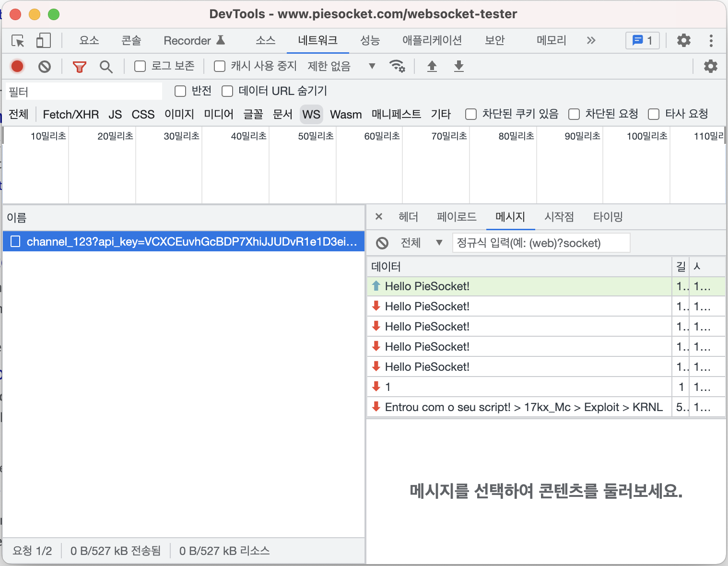Filter requests by 기타
728x566 pixels.
click(x=441, y=114)
